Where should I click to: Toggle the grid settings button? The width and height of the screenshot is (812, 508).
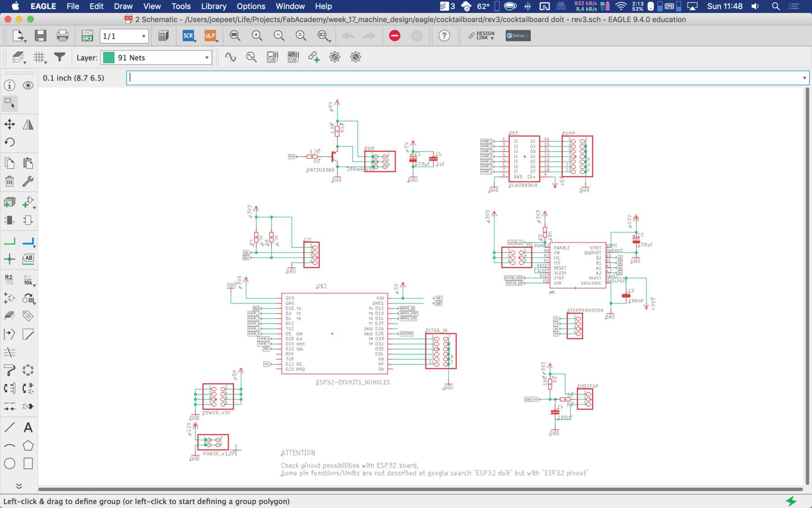coord(39,57)
